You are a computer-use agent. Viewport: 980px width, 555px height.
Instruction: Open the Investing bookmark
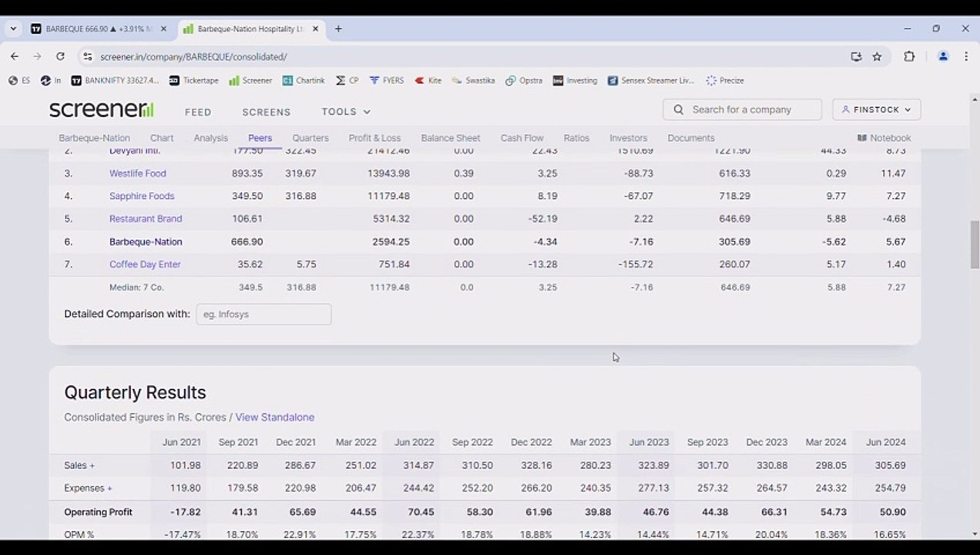[575, 80]
